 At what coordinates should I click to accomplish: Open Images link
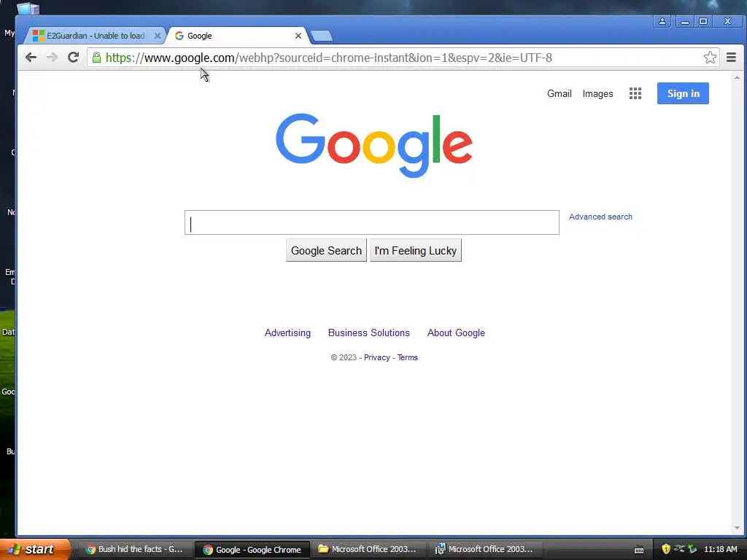tap(597, 94)
